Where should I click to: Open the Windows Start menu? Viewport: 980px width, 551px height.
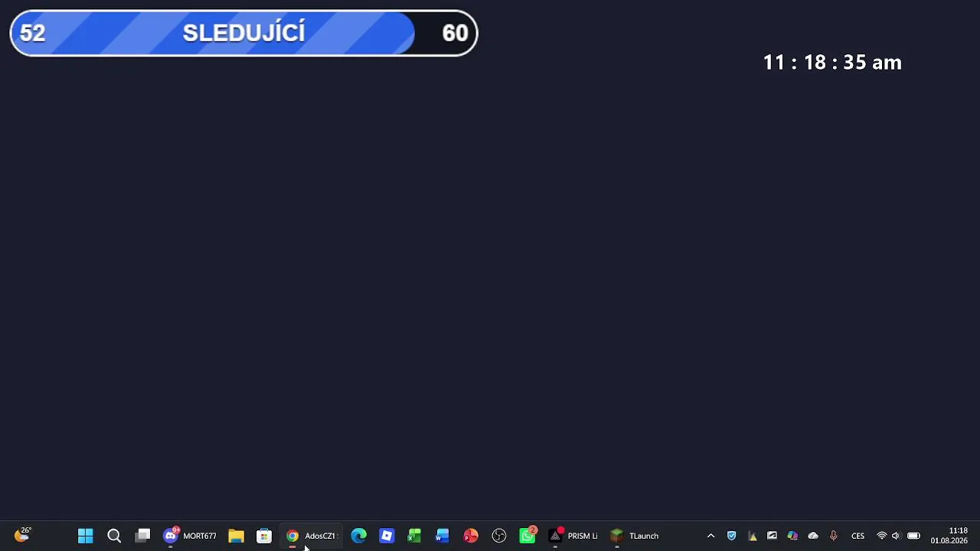click(85, 536)
